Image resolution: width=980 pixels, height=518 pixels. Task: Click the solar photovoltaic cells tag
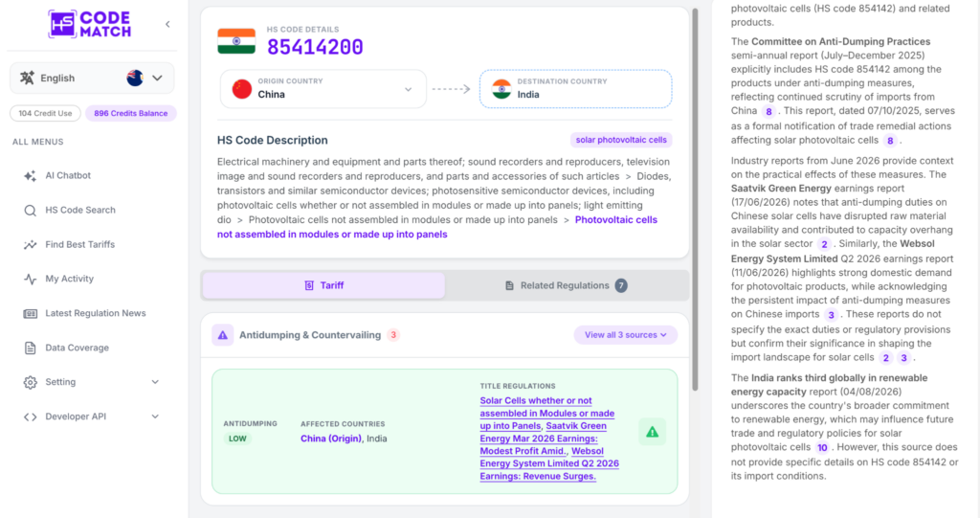620,140
